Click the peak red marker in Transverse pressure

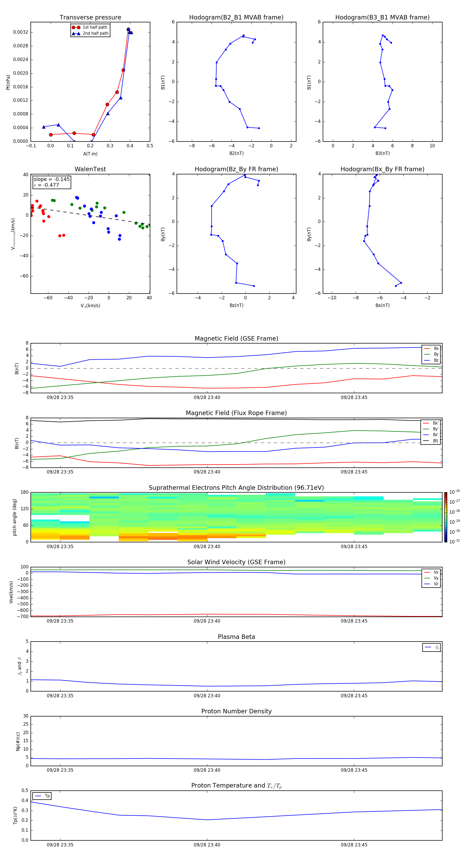coord(128,29)
